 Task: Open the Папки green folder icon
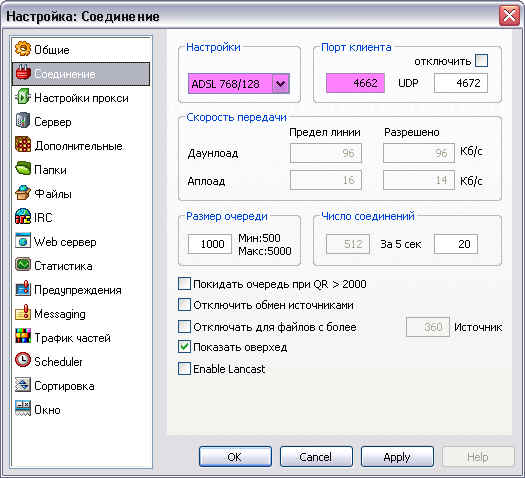23,169
